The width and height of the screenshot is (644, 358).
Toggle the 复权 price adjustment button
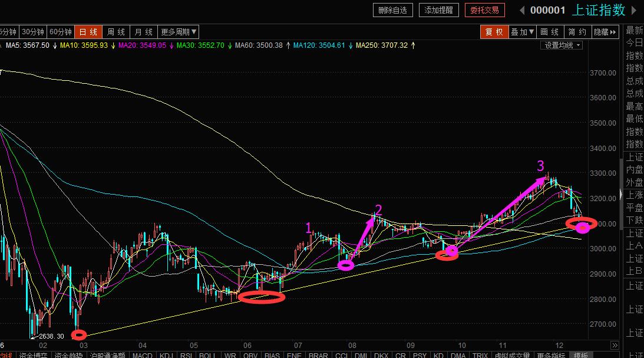click(x=494, y=32)
